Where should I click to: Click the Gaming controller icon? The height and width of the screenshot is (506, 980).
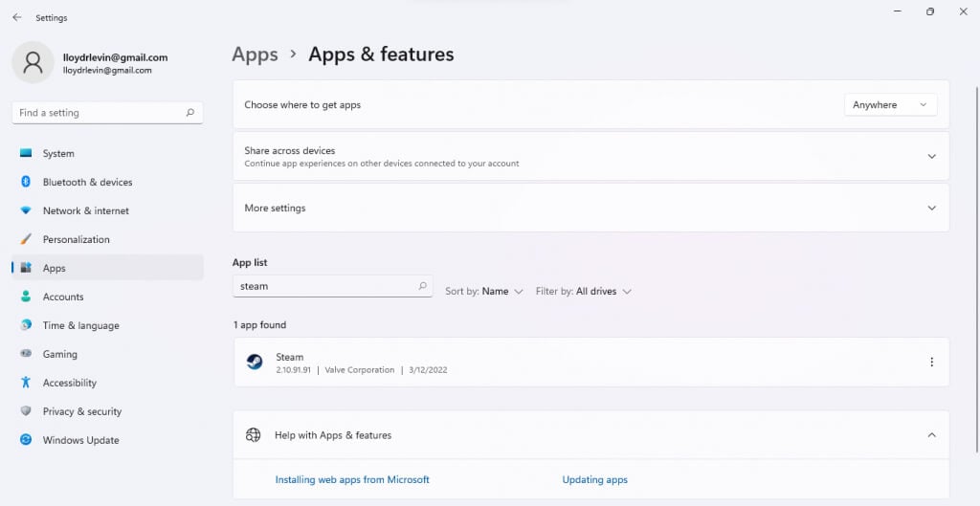point(26,354)
